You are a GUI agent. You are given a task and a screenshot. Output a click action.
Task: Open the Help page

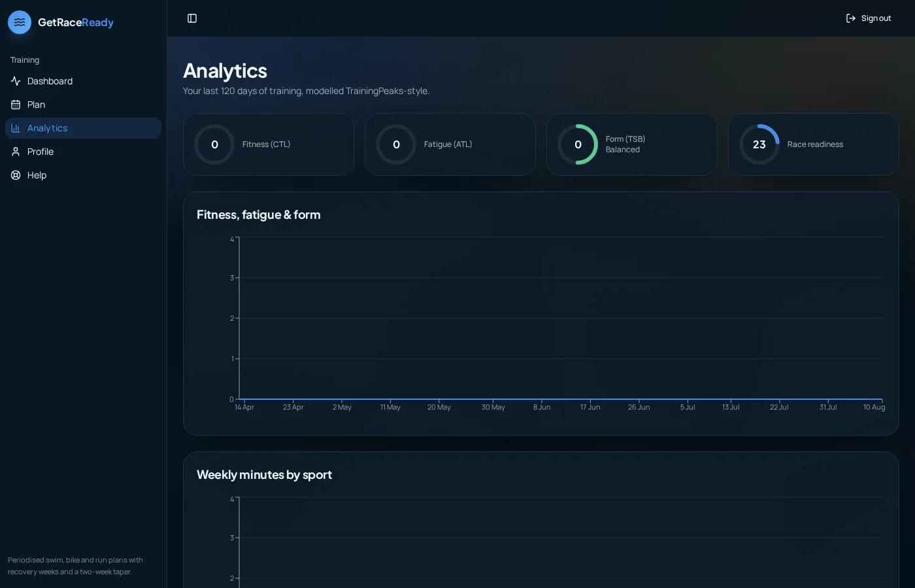83,175
